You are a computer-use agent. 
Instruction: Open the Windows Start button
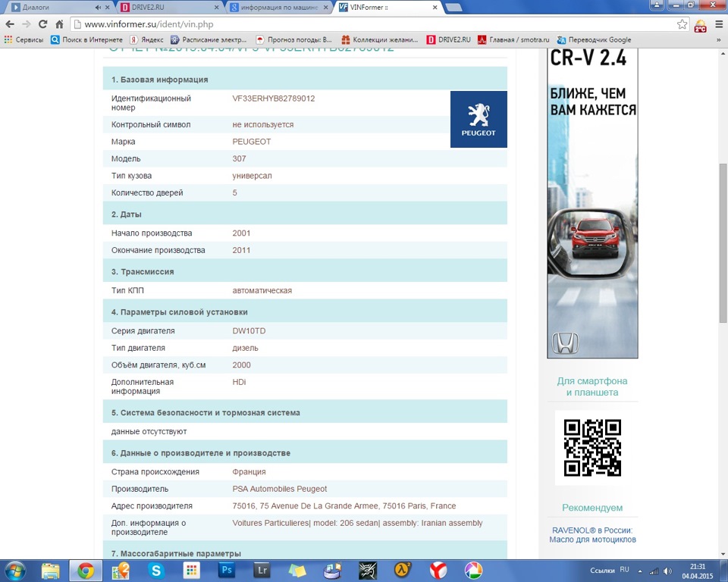click(14, 571)
